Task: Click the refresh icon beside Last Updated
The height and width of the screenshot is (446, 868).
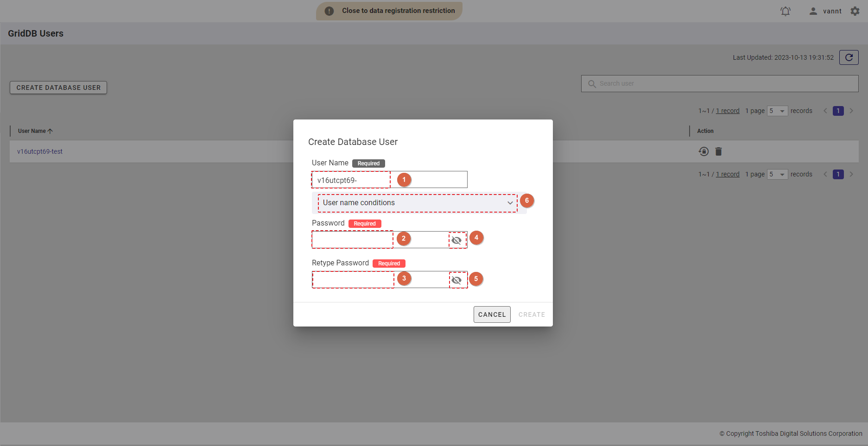Action: coord(849,57)
